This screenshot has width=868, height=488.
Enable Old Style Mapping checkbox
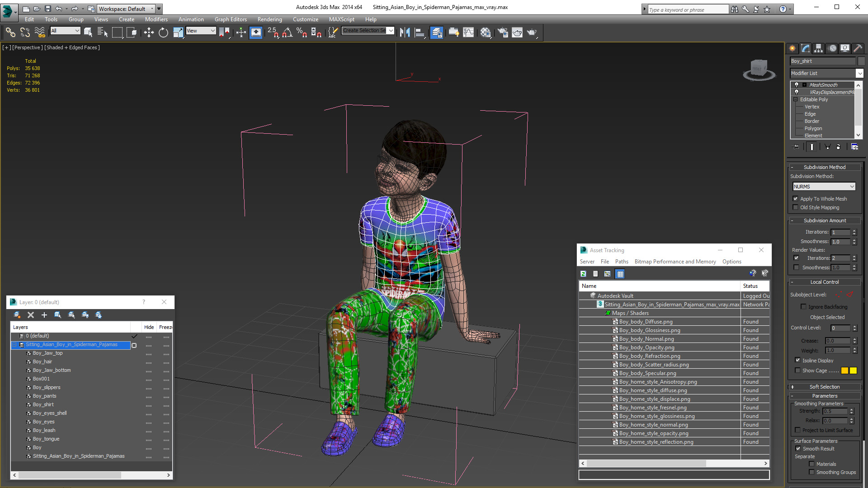click(796, 207)
